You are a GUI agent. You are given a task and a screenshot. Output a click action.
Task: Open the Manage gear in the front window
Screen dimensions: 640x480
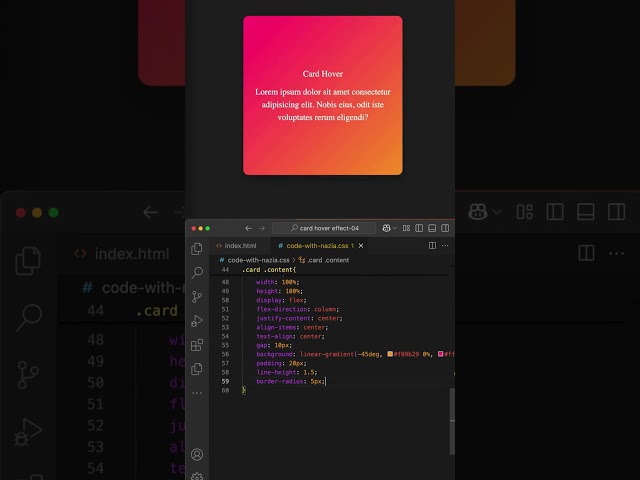point(197,477)
